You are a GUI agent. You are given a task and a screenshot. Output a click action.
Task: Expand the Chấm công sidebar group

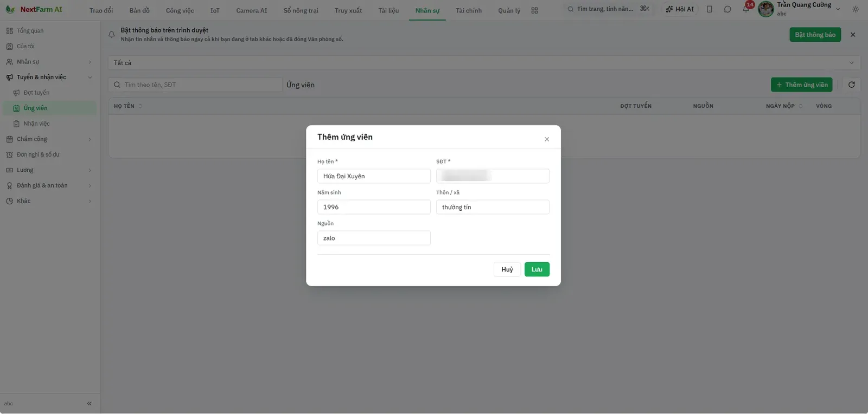point(49,139)
